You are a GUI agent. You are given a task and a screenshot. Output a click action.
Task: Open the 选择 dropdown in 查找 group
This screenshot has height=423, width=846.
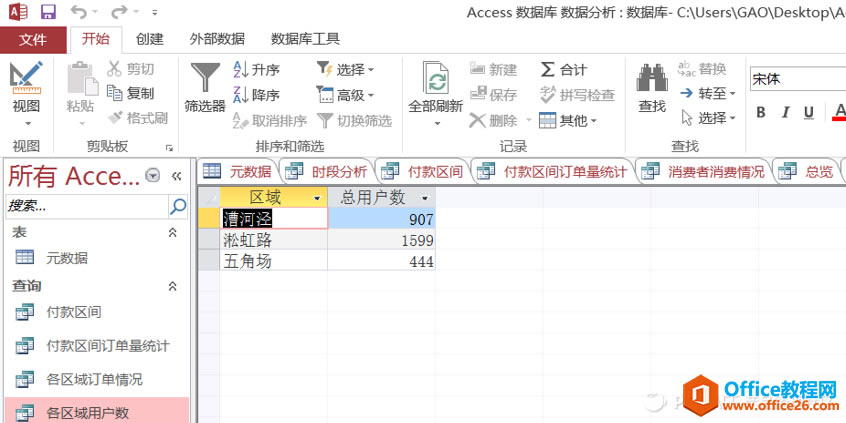click(x=708, y=118)
